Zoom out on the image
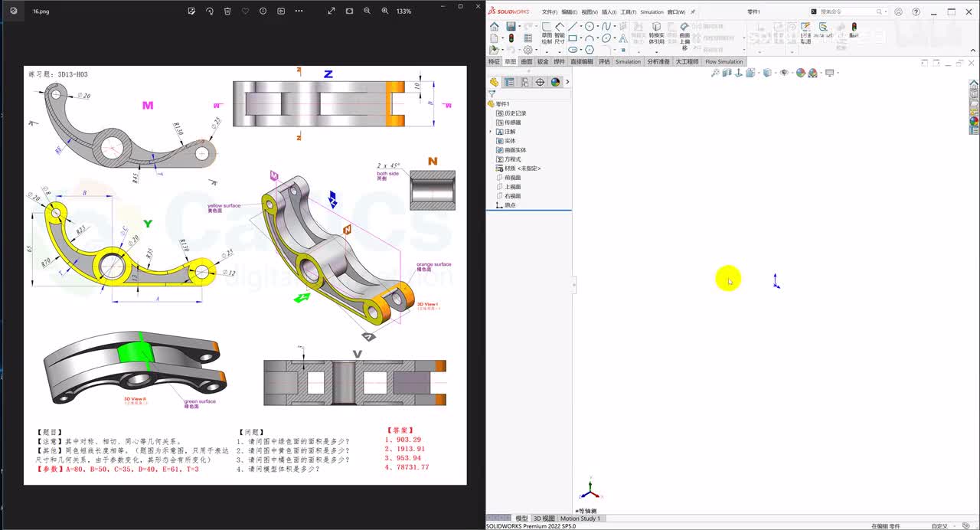This screenshot has width=980, height=530. [367, 11]
